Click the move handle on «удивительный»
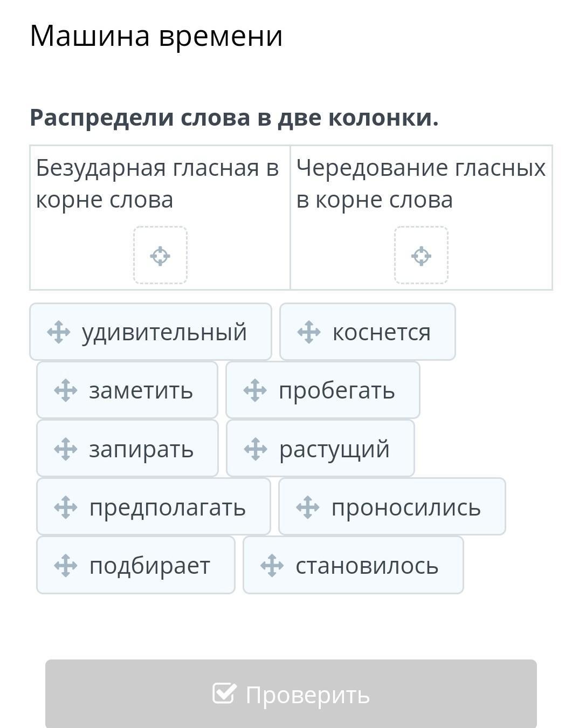Viewport: 572px width, 728px height. click(x=58, y=332)
